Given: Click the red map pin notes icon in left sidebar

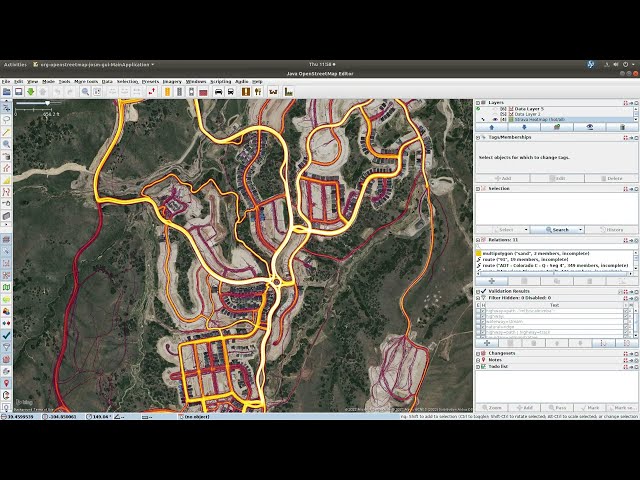Looking at the screenshot, I should 6,383.
